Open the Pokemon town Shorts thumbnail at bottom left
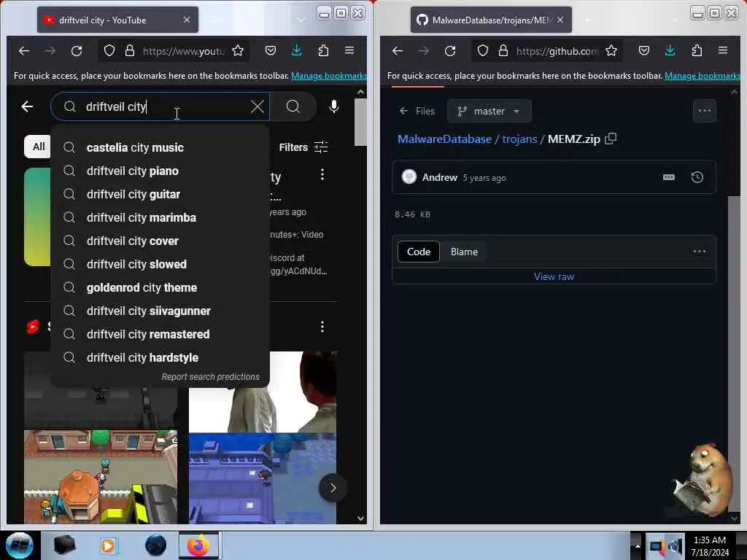The image size is (747, 560). coord(101,477)
